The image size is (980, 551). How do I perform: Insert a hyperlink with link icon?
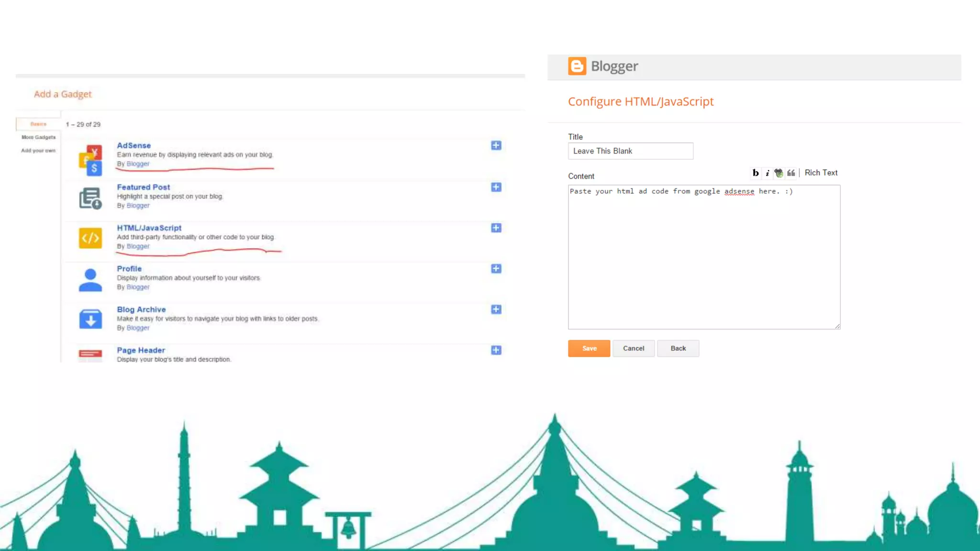point(779,173)
